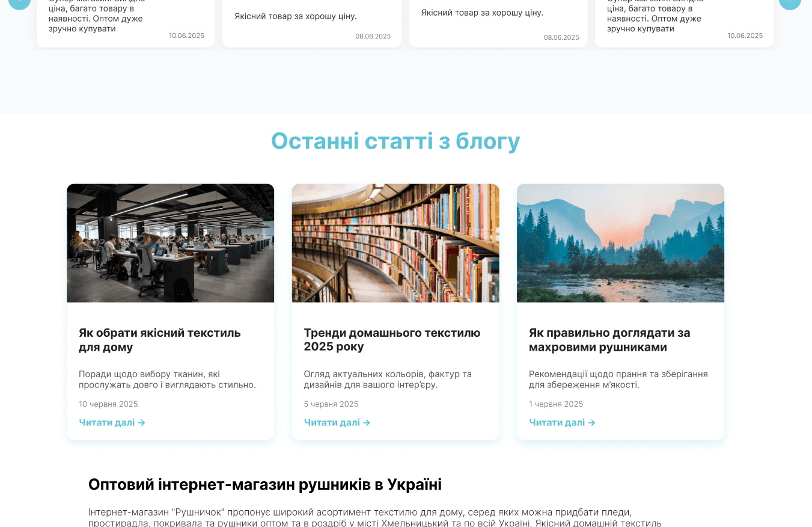Open "Читати далі" on the first blog article

point(107,422)
